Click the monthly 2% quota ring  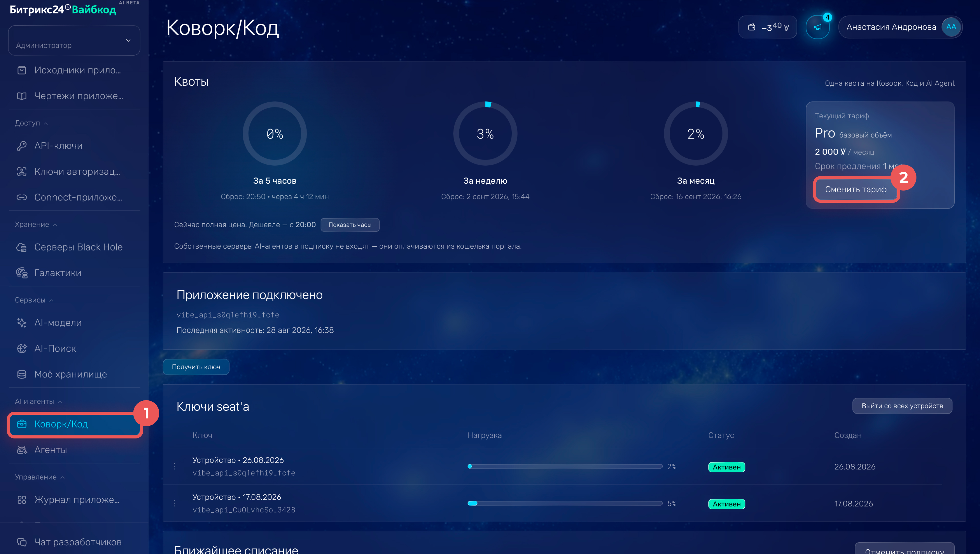[696, 134]
